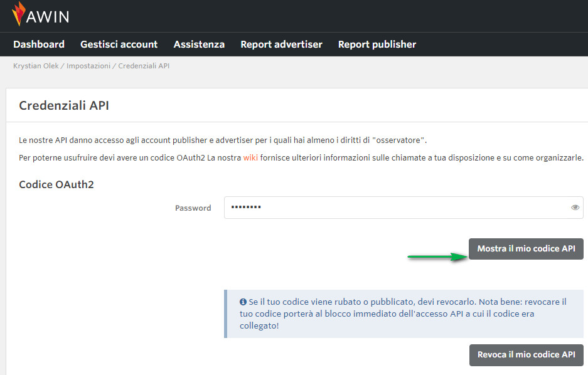Image resolution: width=588 pixels, height=375 pixels.
Task: Click the Credenziali API page heading
Action: coord(64,105)
